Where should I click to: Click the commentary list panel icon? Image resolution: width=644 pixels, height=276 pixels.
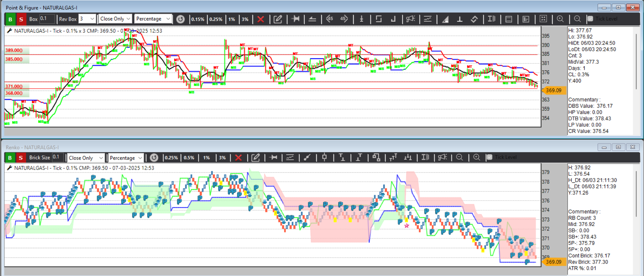pyautogui.click(x=526, y=19)
